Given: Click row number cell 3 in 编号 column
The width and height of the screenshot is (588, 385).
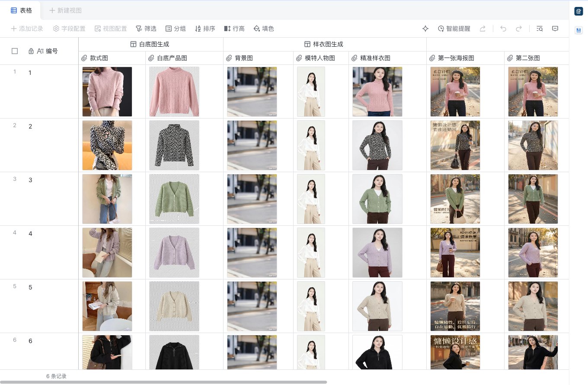Looking at the screenshot, I should pos(30,180).
